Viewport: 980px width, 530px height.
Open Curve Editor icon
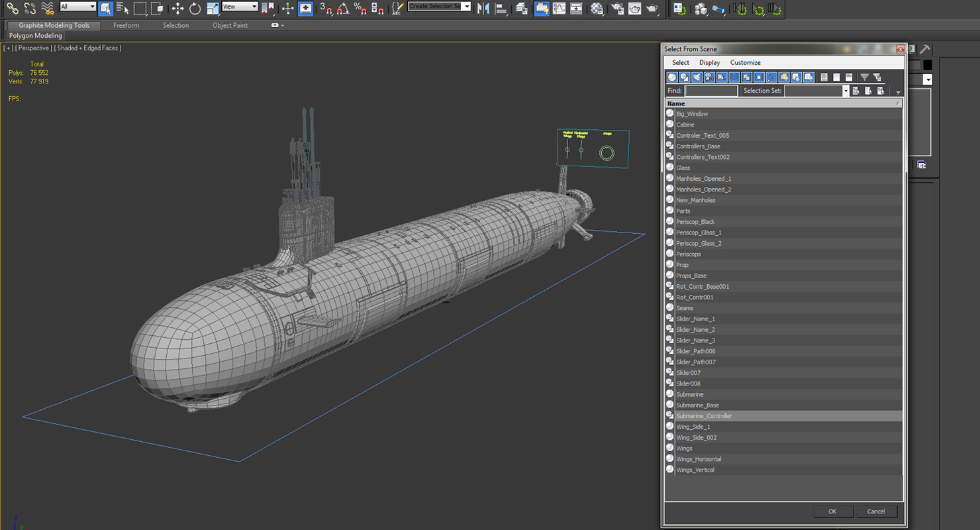point(559,9)
